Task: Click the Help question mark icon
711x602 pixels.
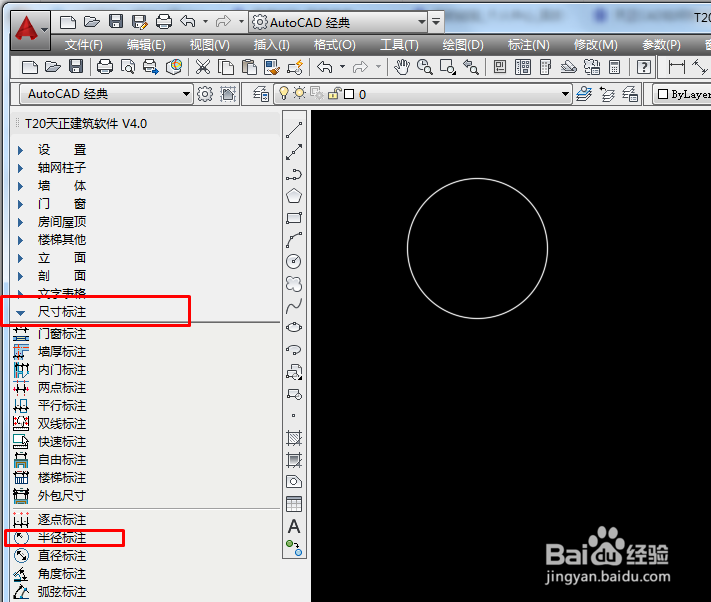Action: (644, 67)
